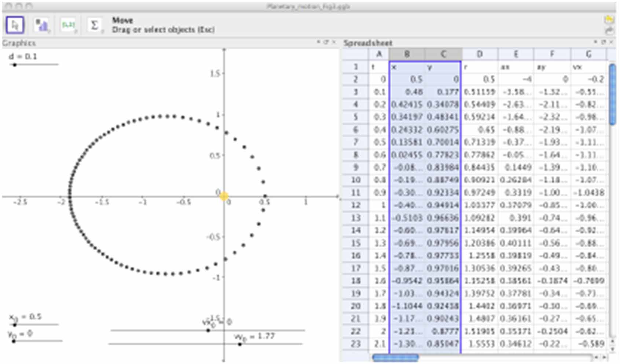620x364 pixels.
Task: Open the Graphics view style menu triangle
Action: [319, 42]
